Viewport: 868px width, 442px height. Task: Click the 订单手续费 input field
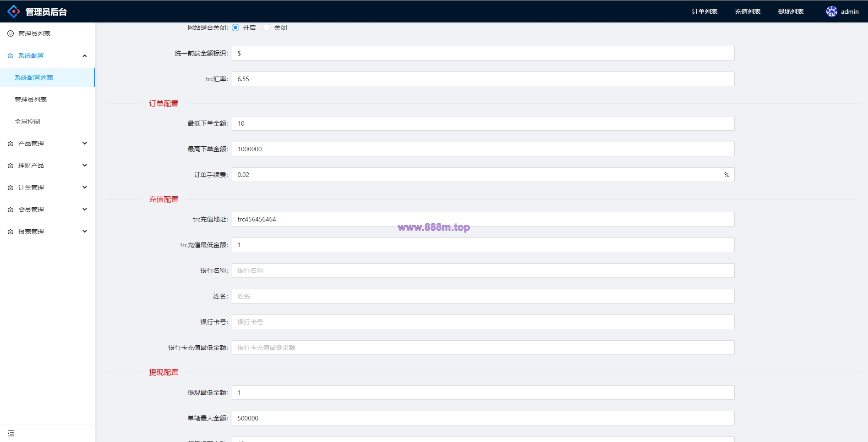[483, 175]
